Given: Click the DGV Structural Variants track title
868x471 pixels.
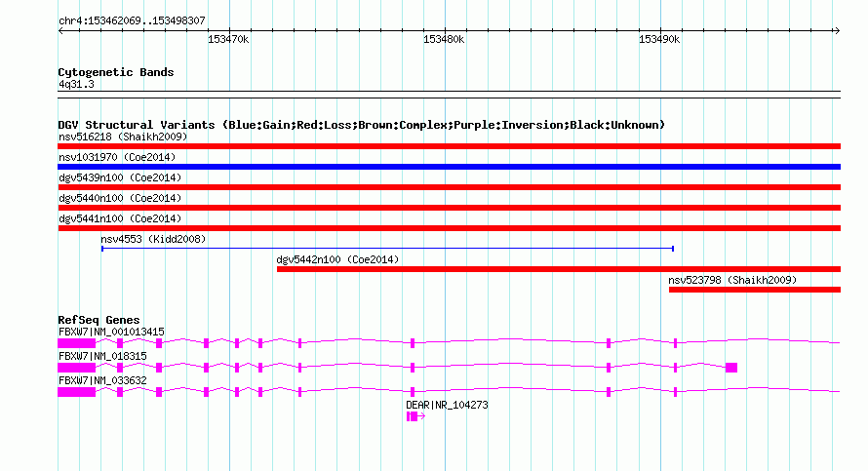Looking at the screenshot, I should (362, 125).
